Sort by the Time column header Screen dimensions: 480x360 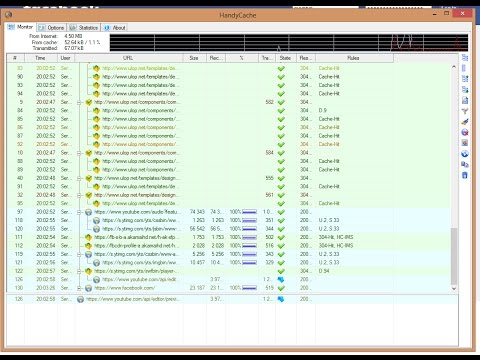click(x=40, y=58)
